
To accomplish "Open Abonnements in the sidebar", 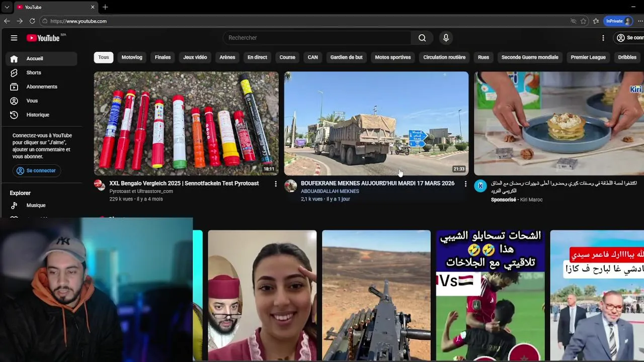I will [x=42, y=86].
